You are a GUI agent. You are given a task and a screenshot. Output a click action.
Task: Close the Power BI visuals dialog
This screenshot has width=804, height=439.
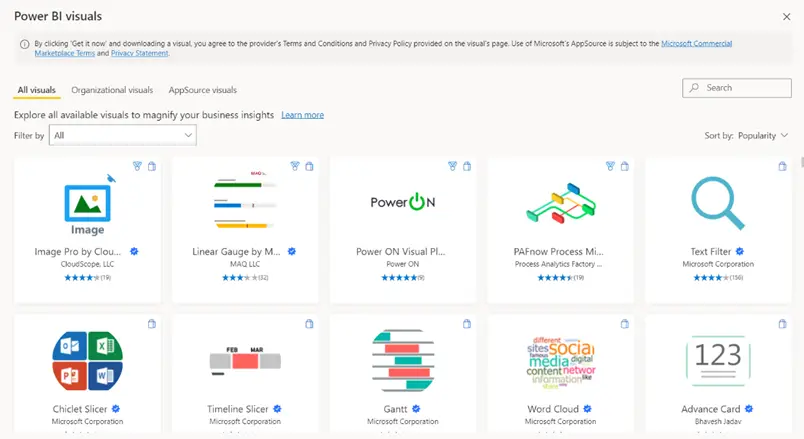(786, 16)
